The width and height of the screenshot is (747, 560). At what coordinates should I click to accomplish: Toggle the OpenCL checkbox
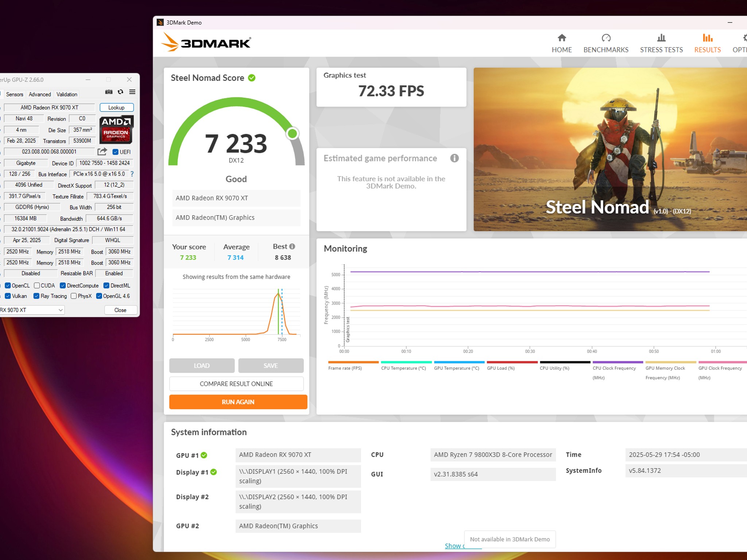tap(7, 285)
